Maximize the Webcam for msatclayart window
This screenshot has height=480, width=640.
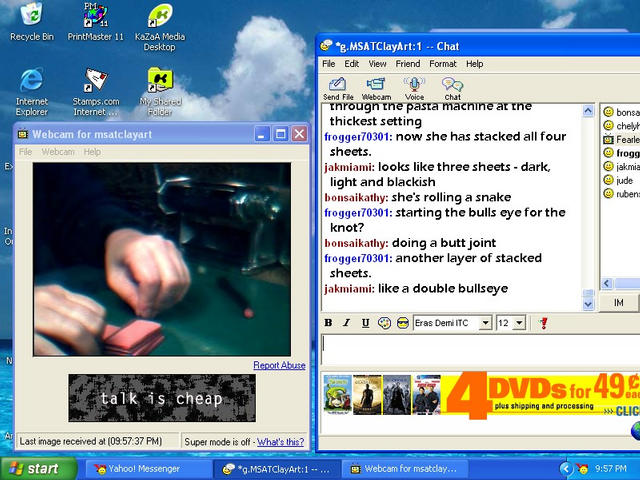click(280, 134)
